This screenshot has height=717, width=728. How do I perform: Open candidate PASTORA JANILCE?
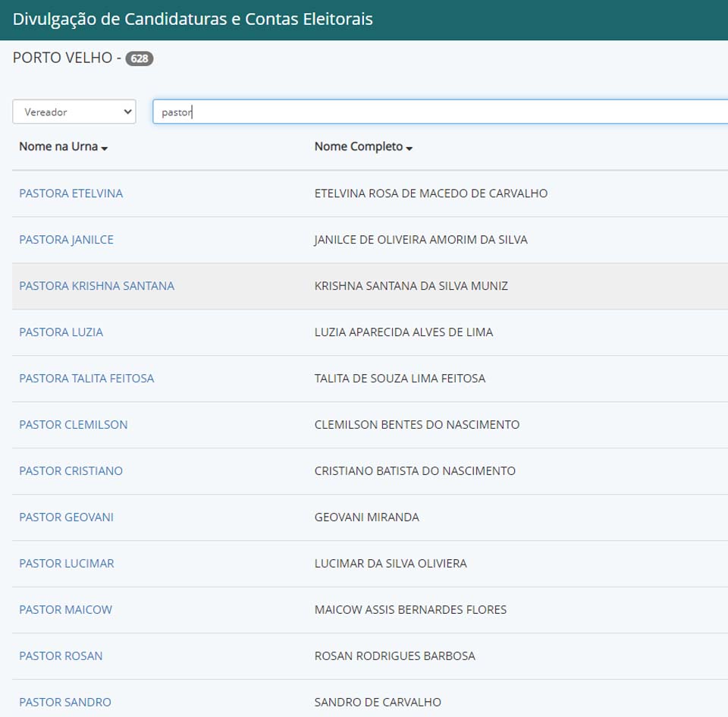[66, 240]
